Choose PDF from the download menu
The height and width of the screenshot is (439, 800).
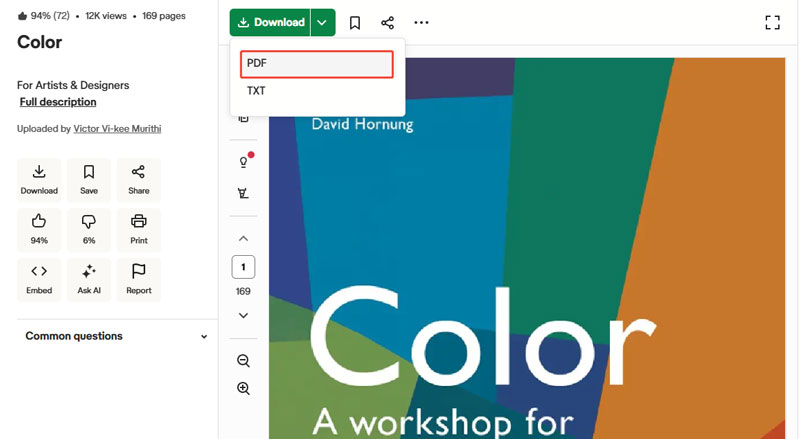tap(316, 64)
